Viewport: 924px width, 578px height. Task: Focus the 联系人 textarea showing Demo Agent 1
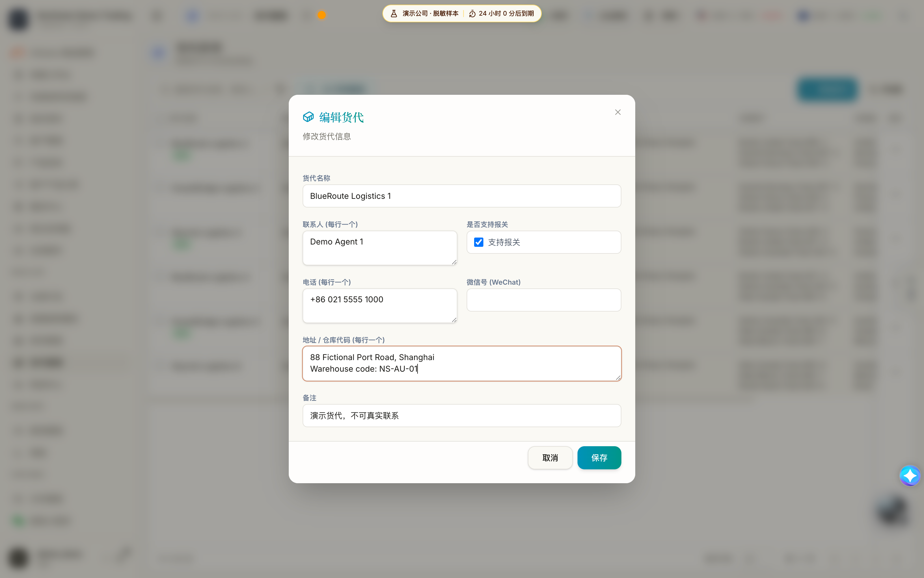379,248
